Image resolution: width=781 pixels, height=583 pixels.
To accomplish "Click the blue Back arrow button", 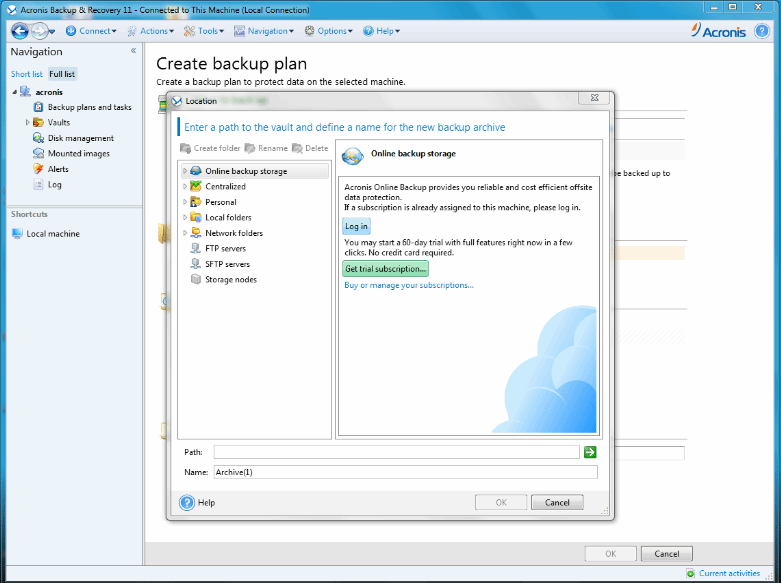I will pyautogui.click(x=20, y=31).
